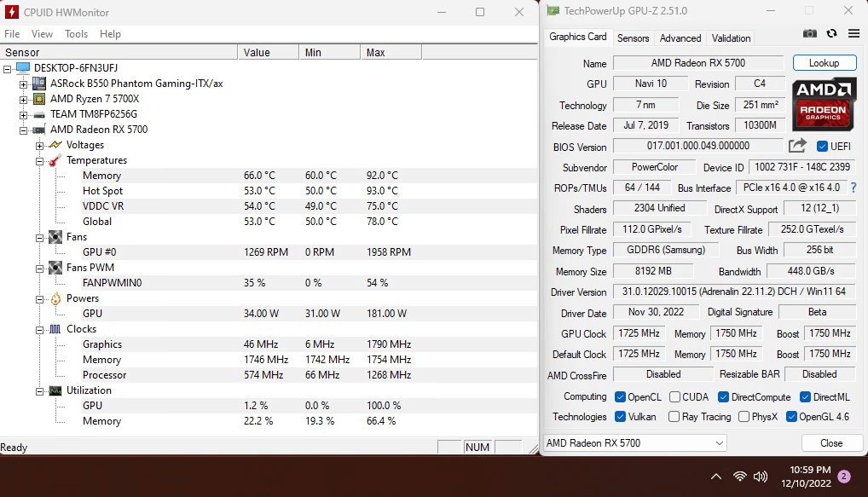This screenshot has width=868, height=497.
Task: Select the Graphics Card tab
Action: 577,37
